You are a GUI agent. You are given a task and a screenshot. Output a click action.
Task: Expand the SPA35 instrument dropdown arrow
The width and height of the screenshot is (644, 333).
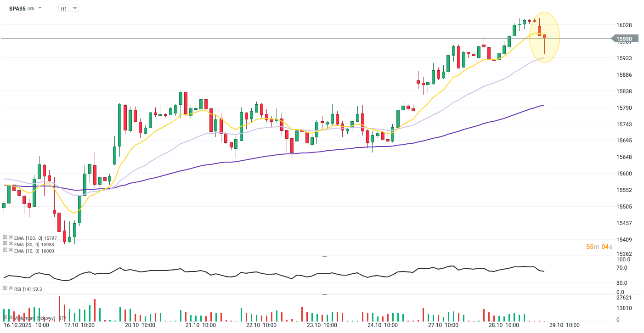40,8
